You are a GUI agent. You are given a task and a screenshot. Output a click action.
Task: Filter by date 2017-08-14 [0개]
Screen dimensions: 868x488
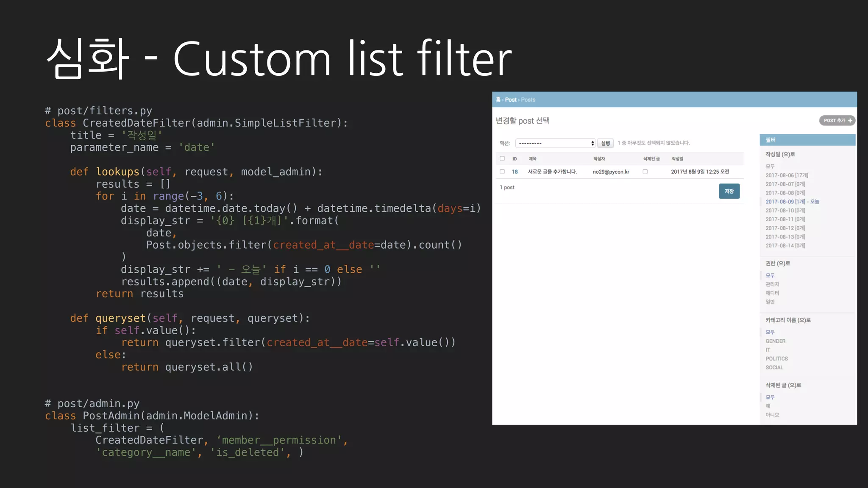pos(785,246)
